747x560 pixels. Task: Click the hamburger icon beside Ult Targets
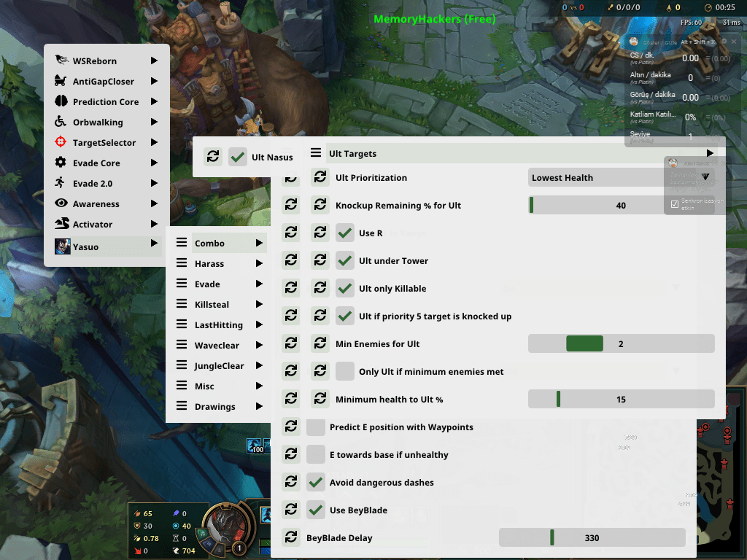click(x=316, y=153)
